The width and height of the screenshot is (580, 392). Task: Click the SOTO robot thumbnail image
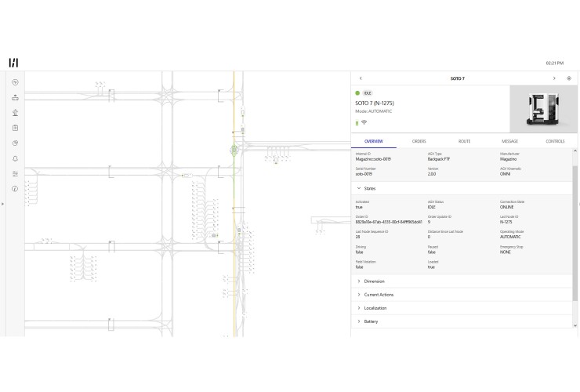point(543,109)
